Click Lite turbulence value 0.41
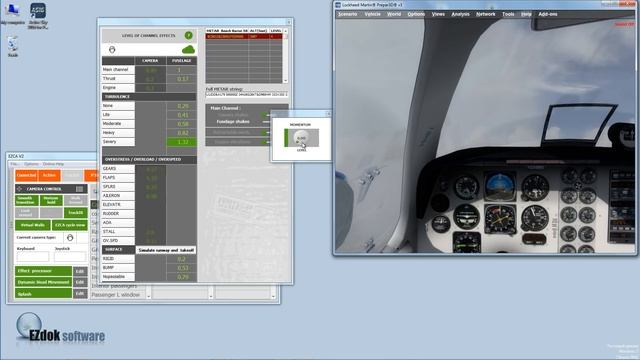Screen dimensions: 640x360 pos(181,115)
